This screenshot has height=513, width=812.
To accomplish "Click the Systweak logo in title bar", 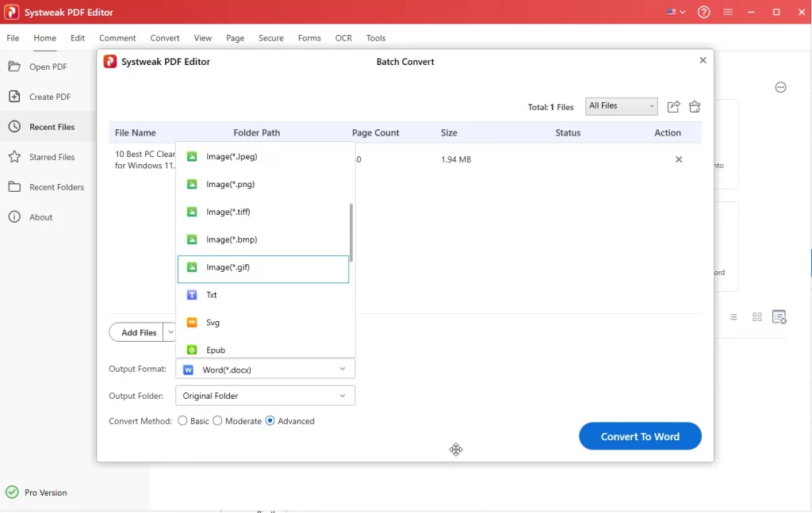I will pyautogui.click(x=11, y=12).
